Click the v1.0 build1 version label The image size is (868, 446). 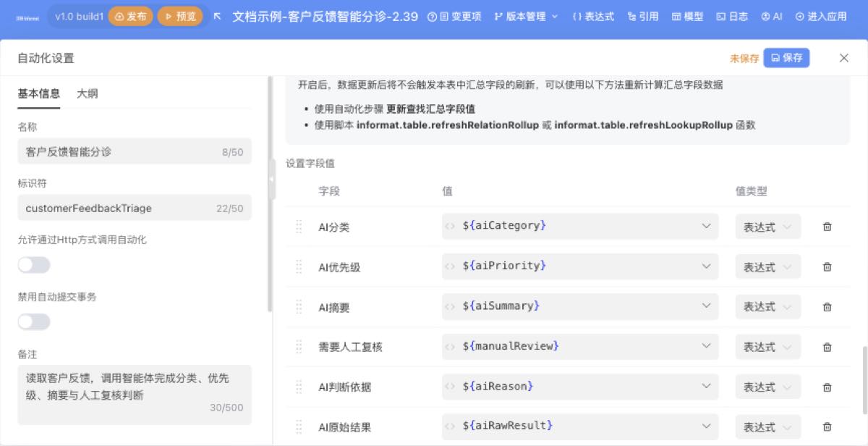coord(80,16)
